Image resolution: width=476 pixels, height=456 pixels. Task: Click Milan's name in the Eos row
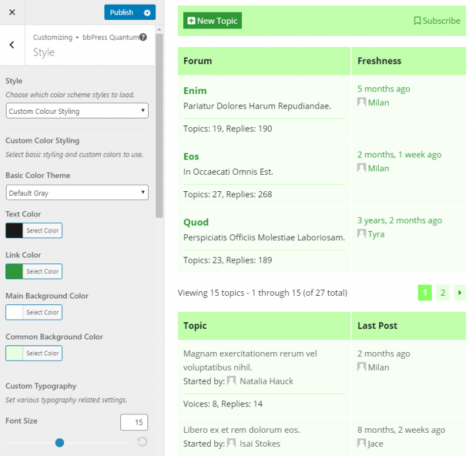[x=379, y=168]
